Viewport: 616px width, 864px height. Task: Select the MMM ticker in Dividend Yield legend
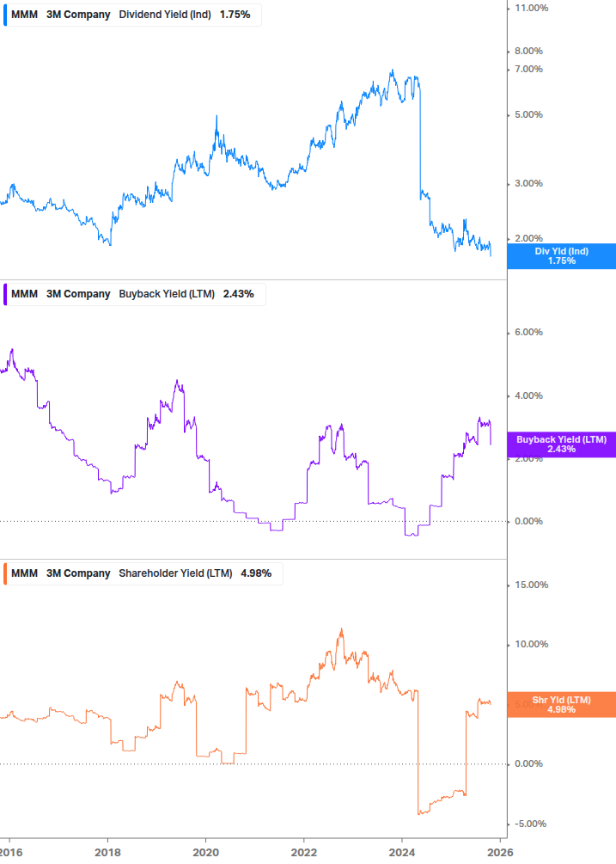[24, 15]
